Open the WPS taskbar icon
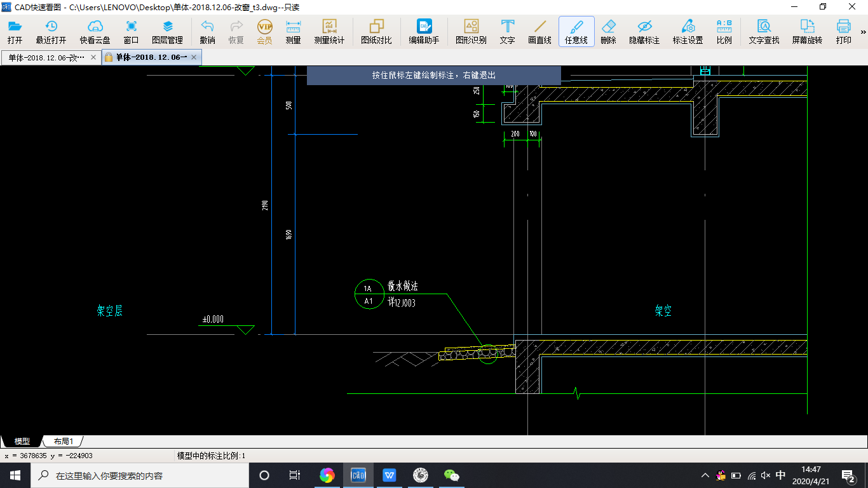Image resolution: width=868 pixels, height=488 pixels. click(390, 475)
